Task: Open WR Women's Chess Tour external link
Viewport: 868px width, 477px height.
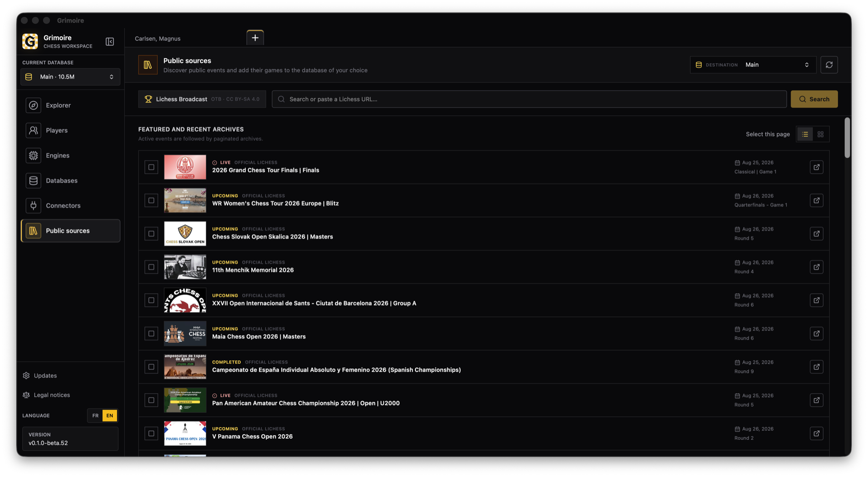Action: 816,201
